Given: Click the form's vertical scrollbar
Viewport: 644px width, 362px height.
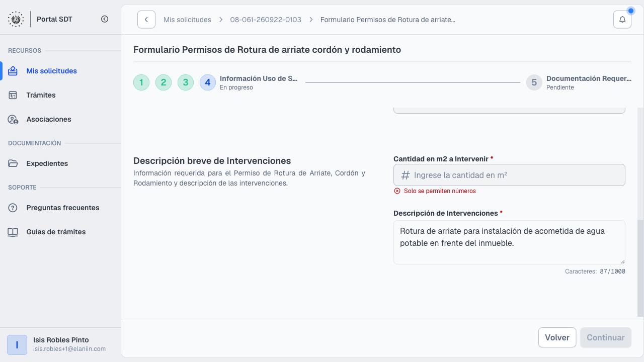Looking at the screenshot, I should pos(640,268).
